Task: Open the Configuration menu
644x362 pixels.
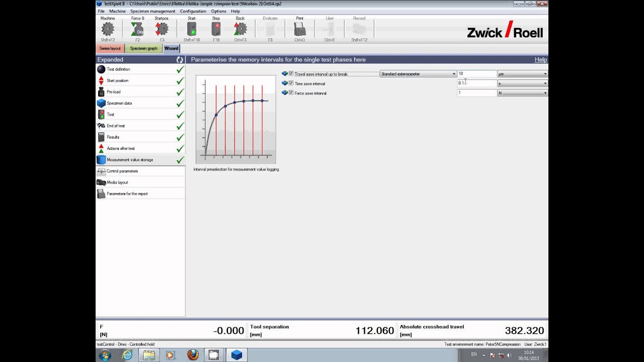Action: pyautogui.click(x=193, y=11)
